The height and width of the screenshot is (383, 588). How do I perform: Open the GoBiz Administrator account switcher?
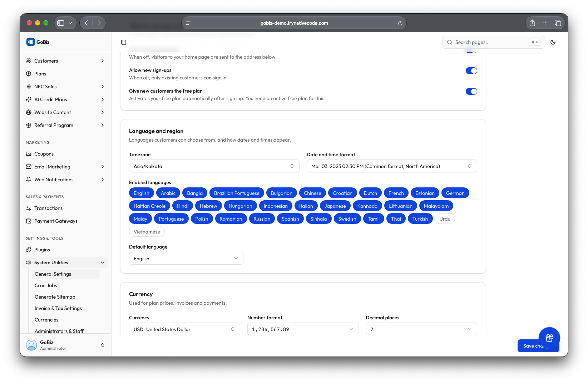tap(65, 345)
